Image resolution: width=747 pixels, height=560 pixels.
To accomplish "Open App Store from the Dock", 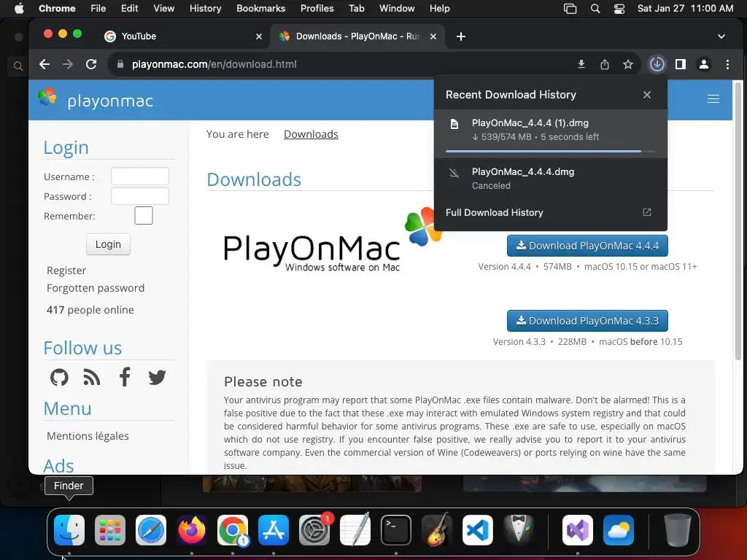I will (x=274, y=530).
